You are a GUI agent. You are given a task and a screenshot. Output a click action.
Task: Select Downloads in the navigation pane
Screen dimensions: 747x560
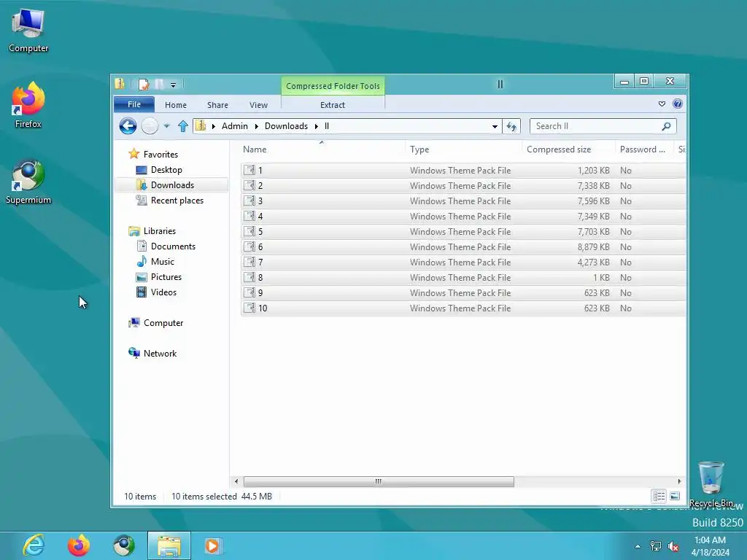172,184
